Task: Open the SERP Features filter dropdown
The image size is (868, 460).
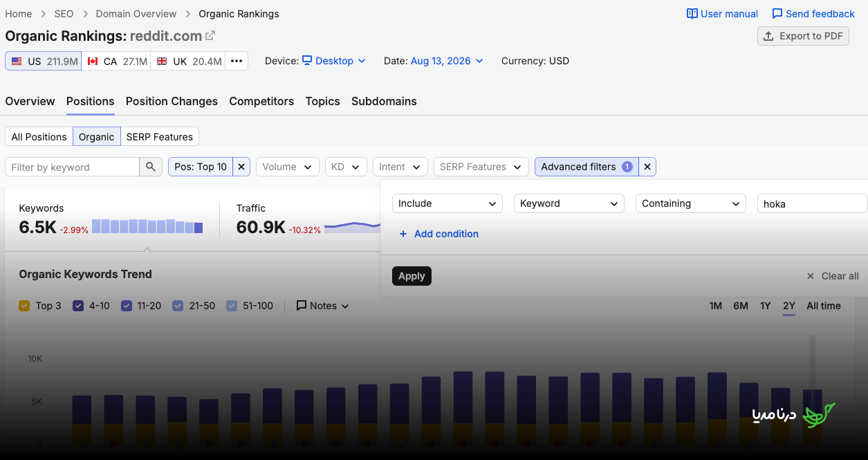Action: click(x=481, y=167)
